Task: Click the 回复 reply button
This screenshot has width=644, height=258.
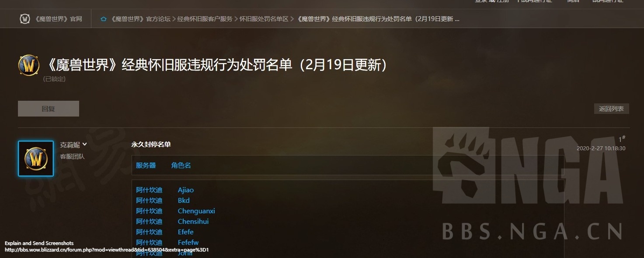Action: coord(49,109)
